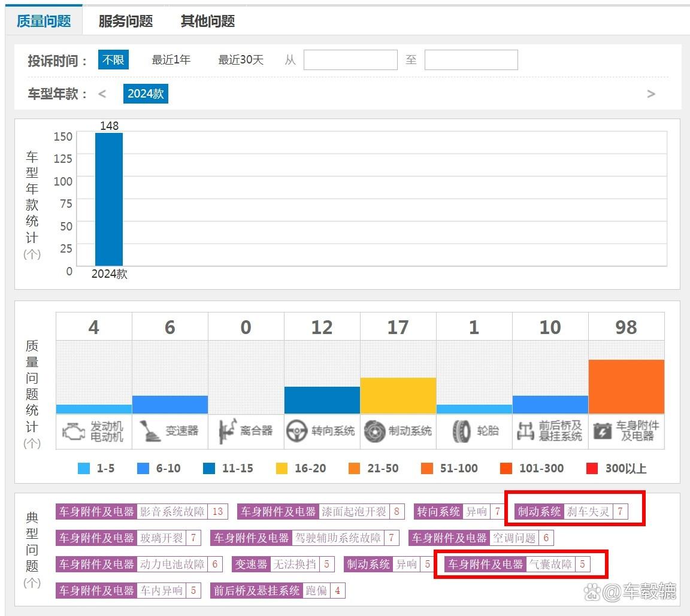
Task: Click the dark blue 转向系统 bar with 12
Action: [x=322, y=400]
